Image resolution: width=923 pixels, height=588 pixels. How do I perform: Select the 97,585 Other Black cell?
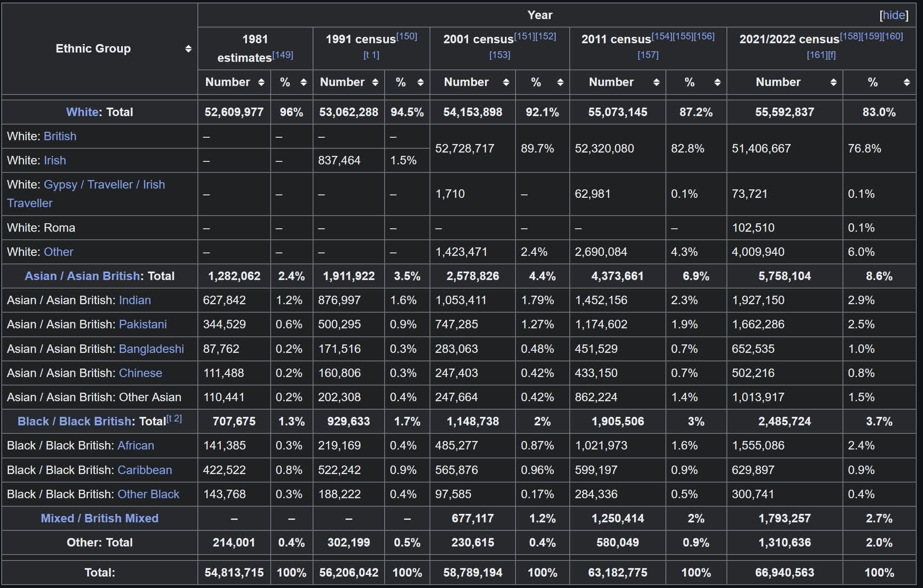coord(472,494)
